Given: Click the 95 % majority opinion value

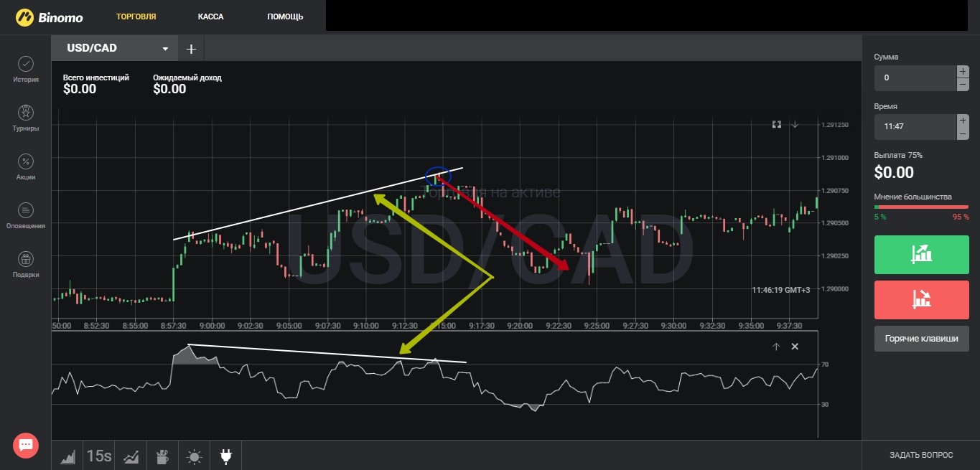Looking at the screenshot, I should [961, 217].
